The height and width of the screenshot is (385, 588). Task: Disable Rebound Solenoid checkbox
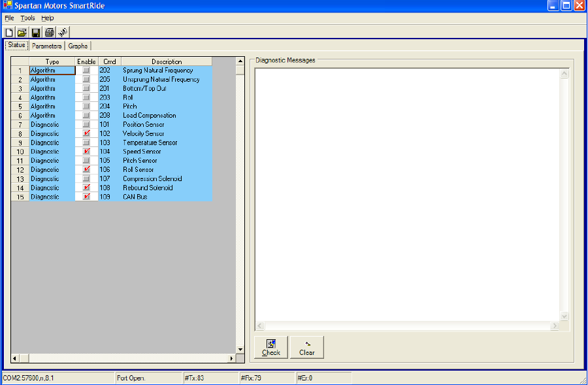[x=86, y=188]
